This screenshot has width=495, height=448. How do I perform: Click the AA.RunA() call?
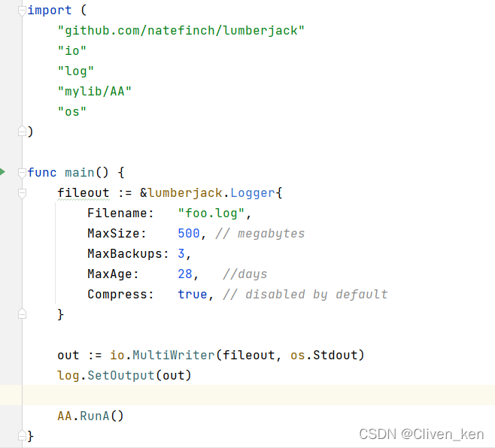click(90, 416)
